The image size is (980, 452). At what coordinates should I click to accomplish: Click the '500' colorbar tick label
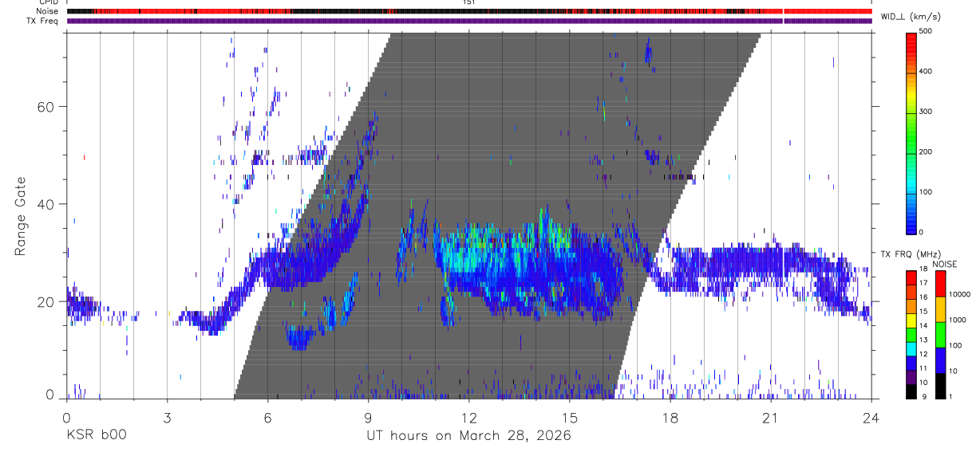927,32
